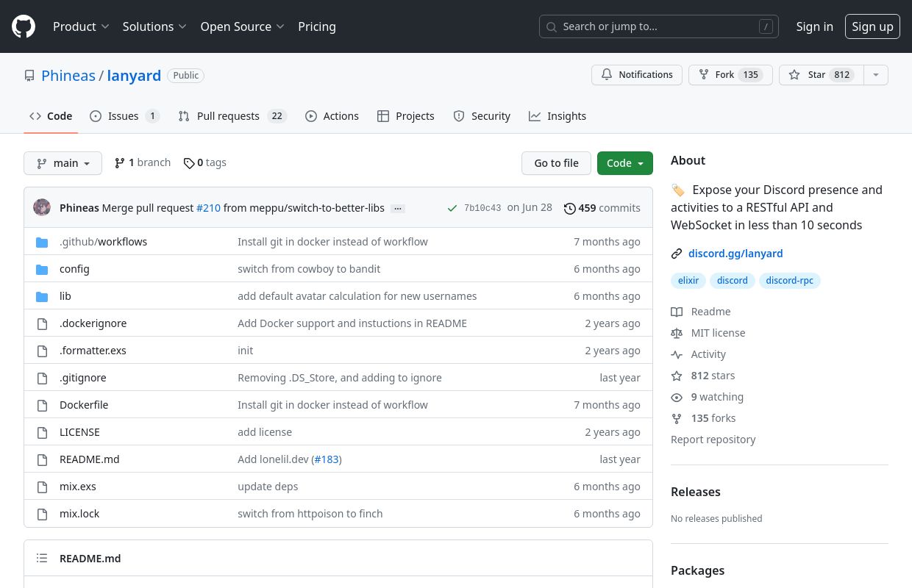Image resolution: width=912 pixels, height=588 pixels.
Task: View the 1 branch link
Action: [x=142, y=163]
